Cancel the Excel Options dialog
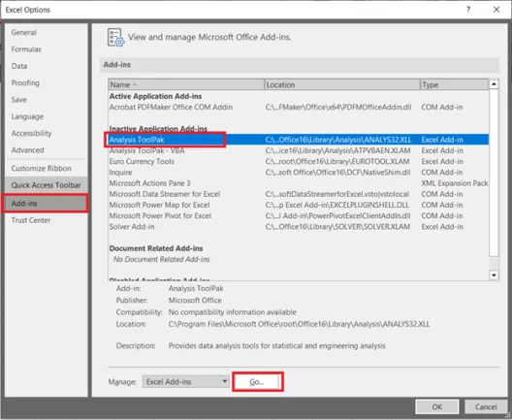 point(486,407)
